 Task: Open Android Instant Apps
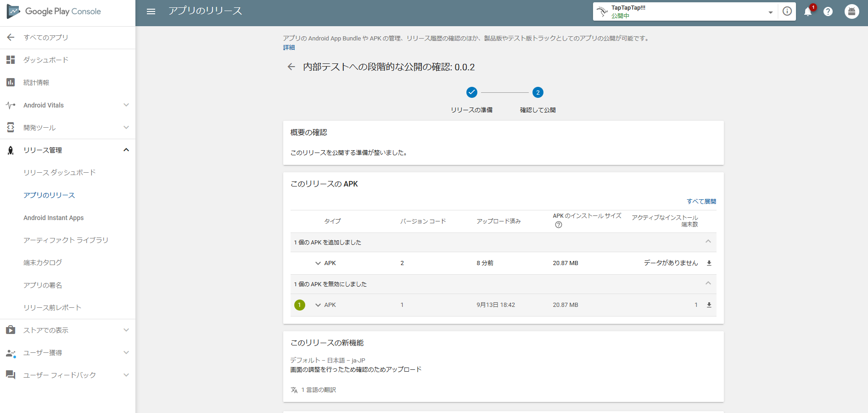coord(54,218)
